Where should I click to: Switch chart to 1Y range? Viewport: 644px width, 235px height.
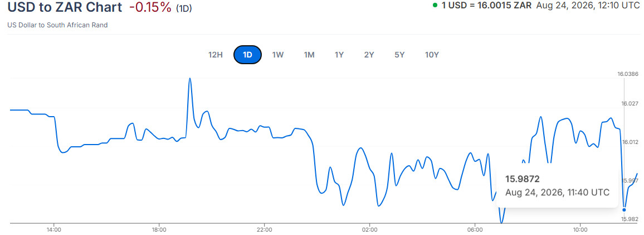coord(339,55)
